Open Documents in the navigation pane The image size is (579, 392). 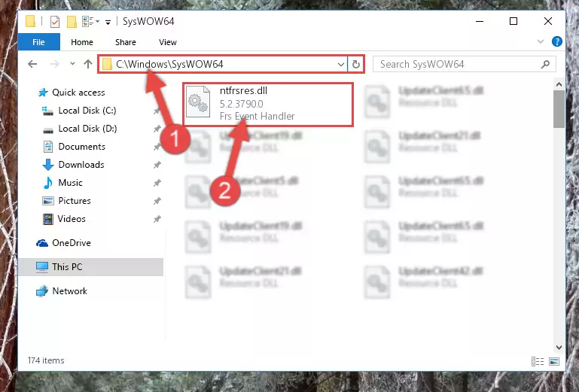point(81,147)
